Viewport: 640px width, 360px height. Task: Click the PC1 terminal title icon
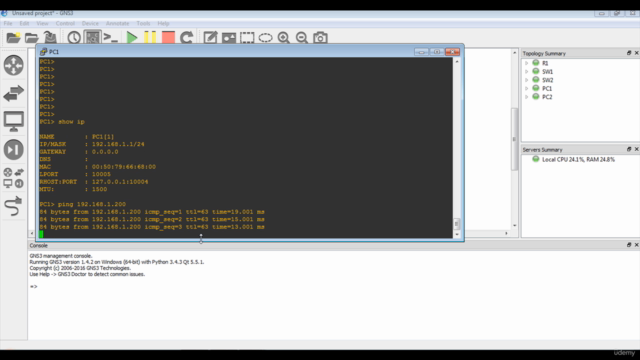(43, 52)
